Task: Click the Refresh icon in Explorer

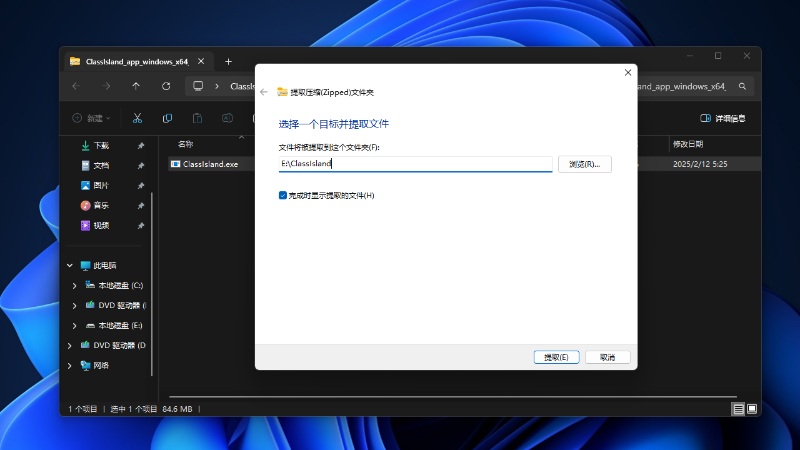Action: (166, 86)
